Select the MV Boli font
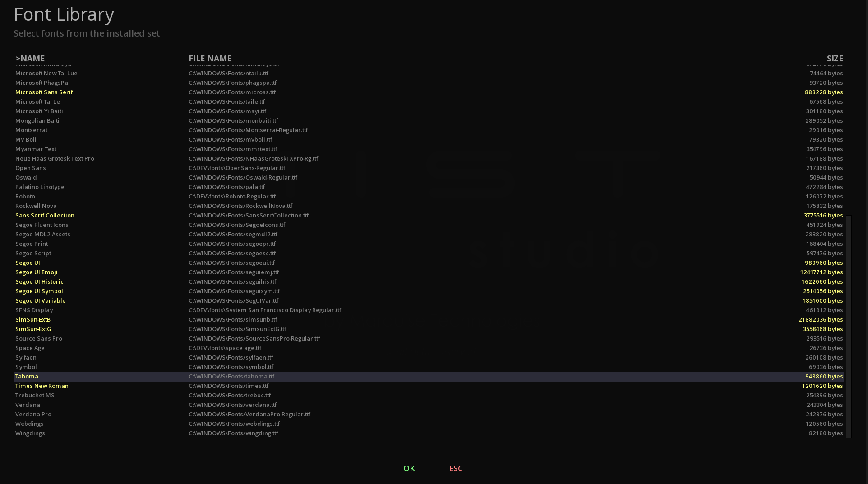The image size is (868, 484). [429, 139]
